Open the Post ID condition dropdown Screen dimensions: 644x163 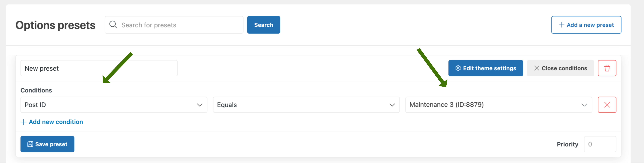pos(114,105)
